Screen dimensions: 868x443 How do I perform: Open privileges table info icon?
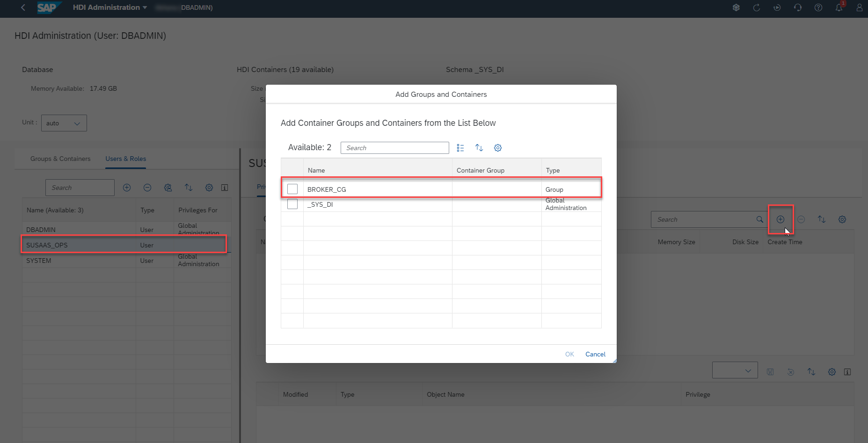point(847,372)
